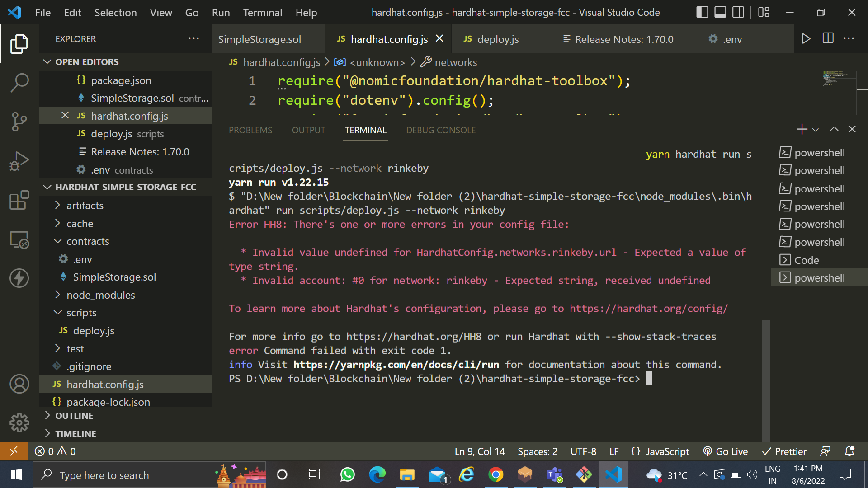
Task: Open the Manage gear icon
Action: [x=19, y=423]
